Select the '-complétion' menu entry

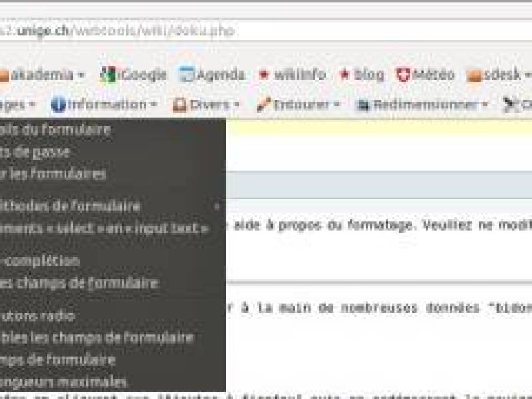(x=113, y=261)
